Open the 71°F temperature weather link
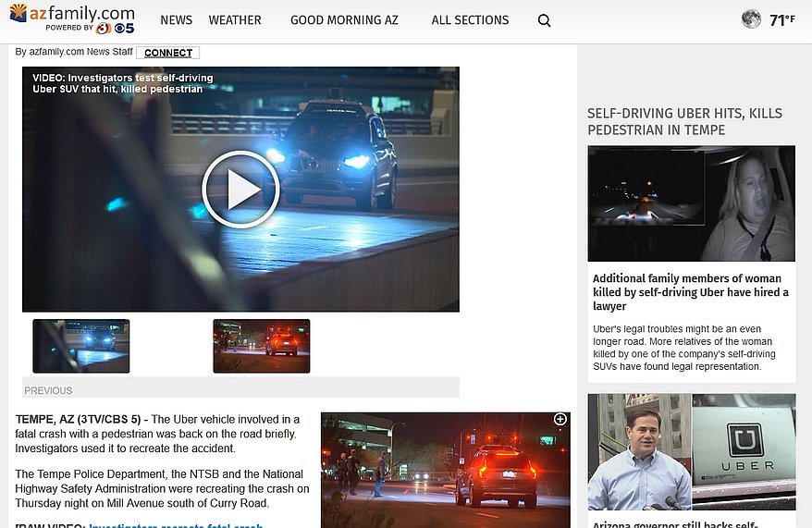 782,20
